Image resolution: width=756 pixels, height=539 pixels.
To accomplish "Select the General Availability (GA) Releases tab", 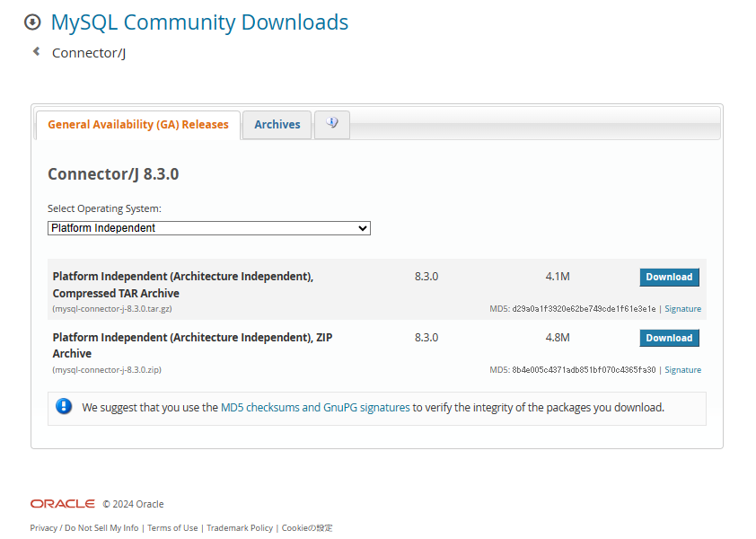I will point(137,124).
